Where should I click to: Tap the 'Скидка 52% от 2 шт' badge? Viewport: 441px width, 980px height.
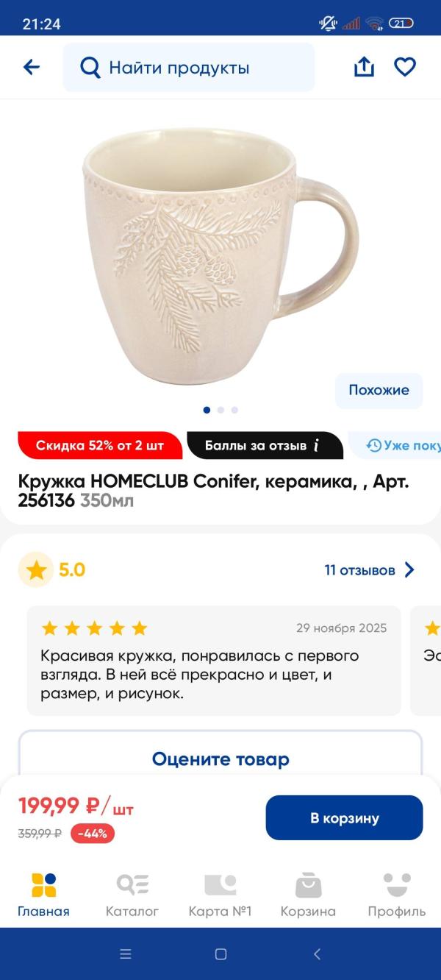click(100, 446)
